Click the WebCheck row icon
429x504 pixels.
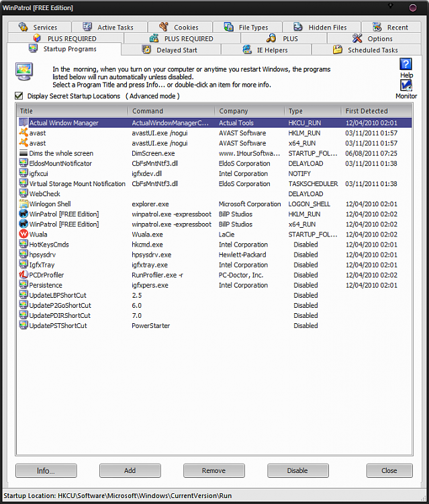(x=23, y=194)
